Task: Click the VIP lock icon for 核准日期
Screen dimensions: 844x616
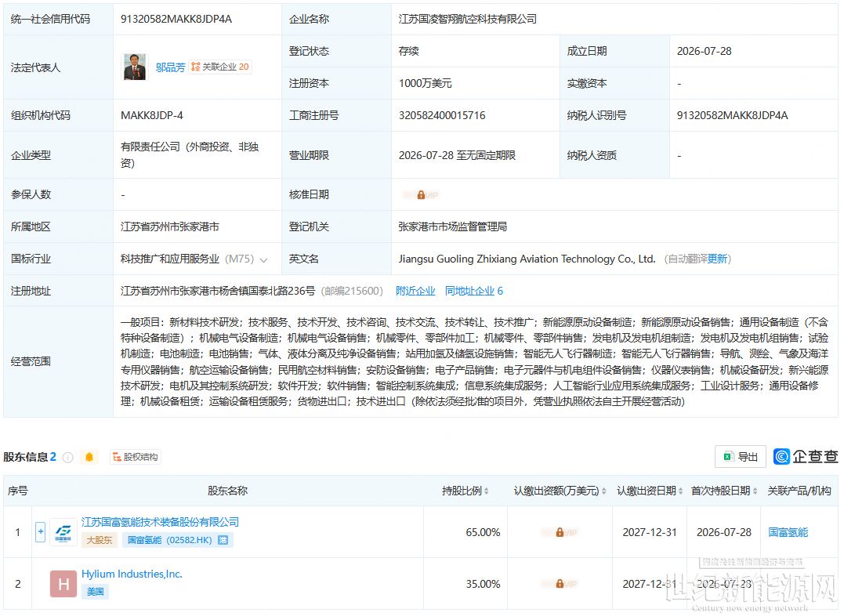Action: pyautogui.click(x=421, y=195)
